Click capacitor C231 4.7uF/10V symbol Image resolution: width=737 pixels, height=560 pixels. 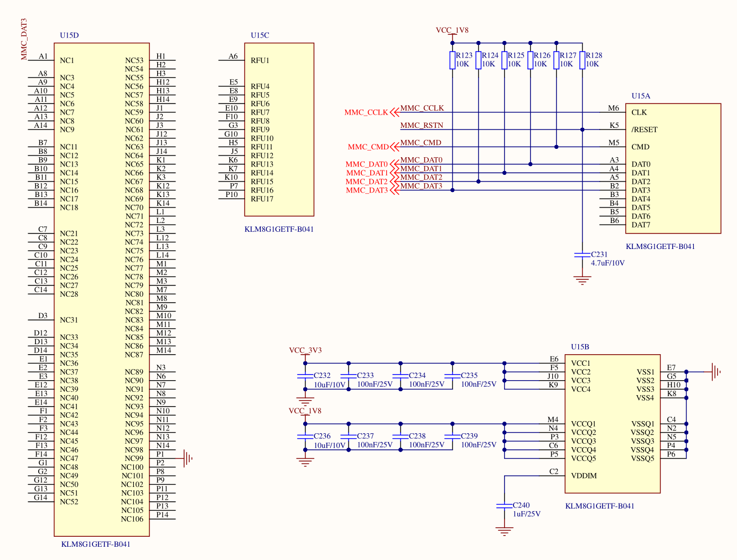pyautogui.click(x=582, y=255)
